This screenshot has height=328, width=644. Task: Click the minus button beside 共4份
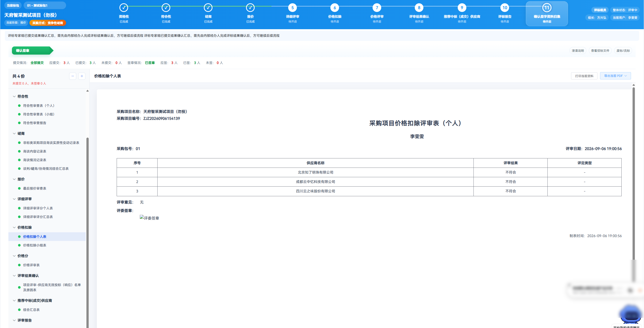[x=73, y=76]
